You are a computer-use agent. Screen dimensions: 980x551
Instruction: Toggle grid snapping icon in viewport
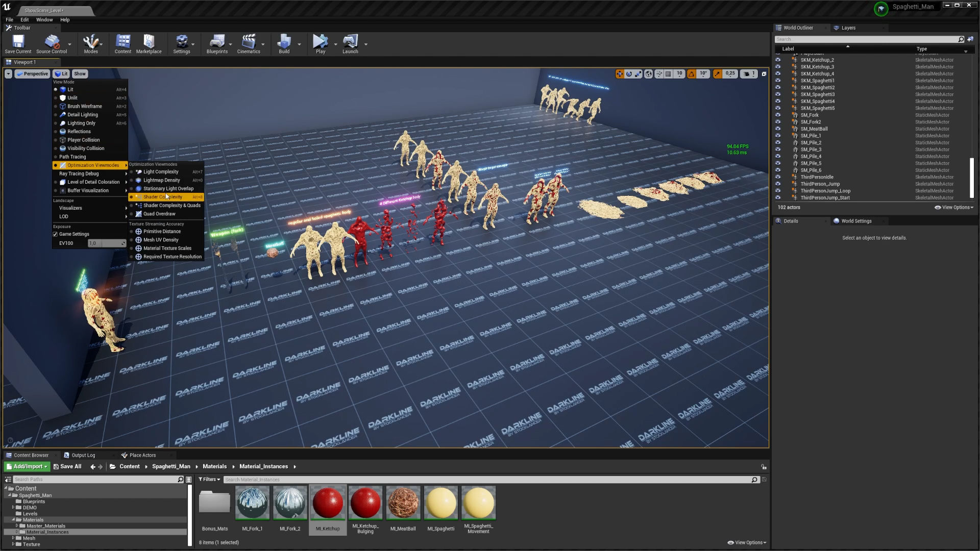tap(668, 74)
